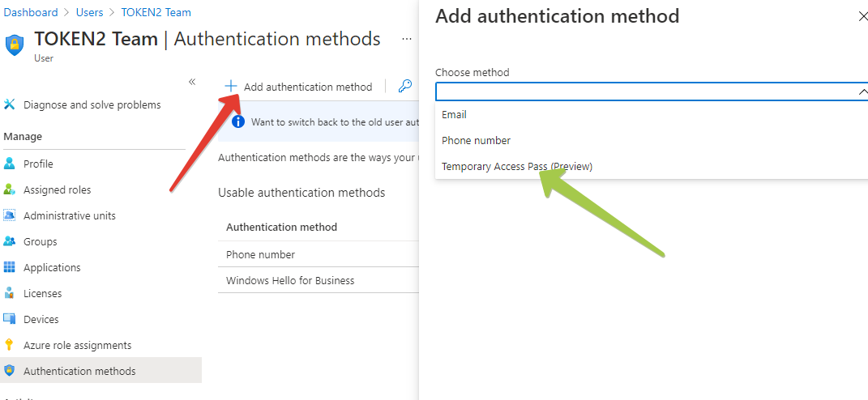Go to Users breadcrumb link
868x400 pixels.
[89, 12]
